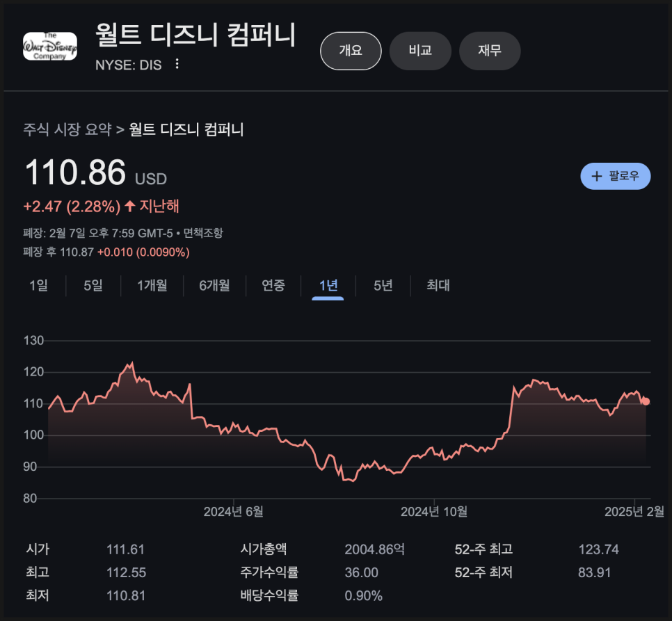Click the Walt Disney Company logo
Screen dimensions: 672x621
click(x=49, y=47)
